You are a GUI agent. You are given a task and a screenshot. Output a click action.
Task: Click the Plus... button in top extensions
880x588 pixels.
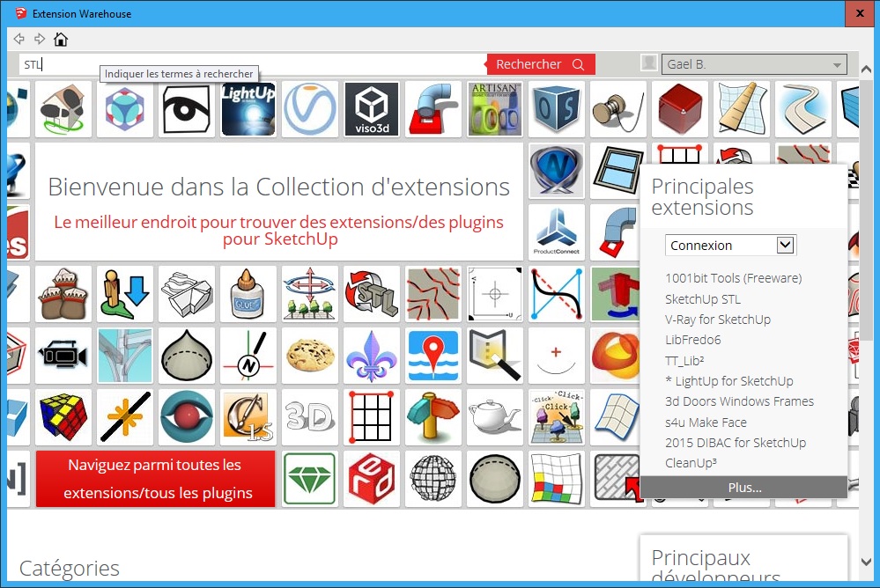(744, 488)
